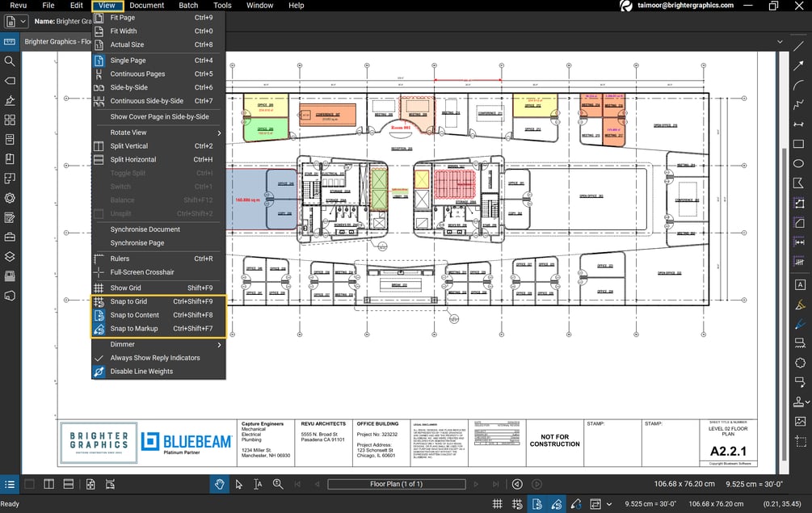This screenshot has width=812, height=513.
Task: Select the Pan tool in the bottom toolbar
Action: 220,484
